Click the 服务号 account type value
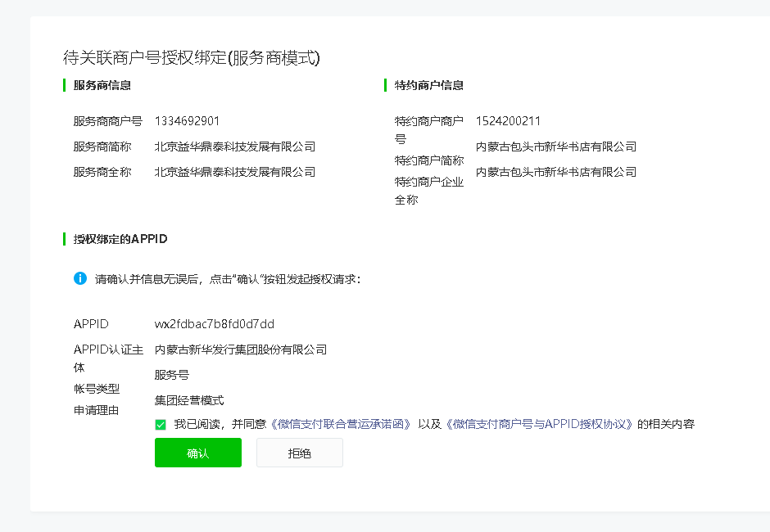 (172, 375)
